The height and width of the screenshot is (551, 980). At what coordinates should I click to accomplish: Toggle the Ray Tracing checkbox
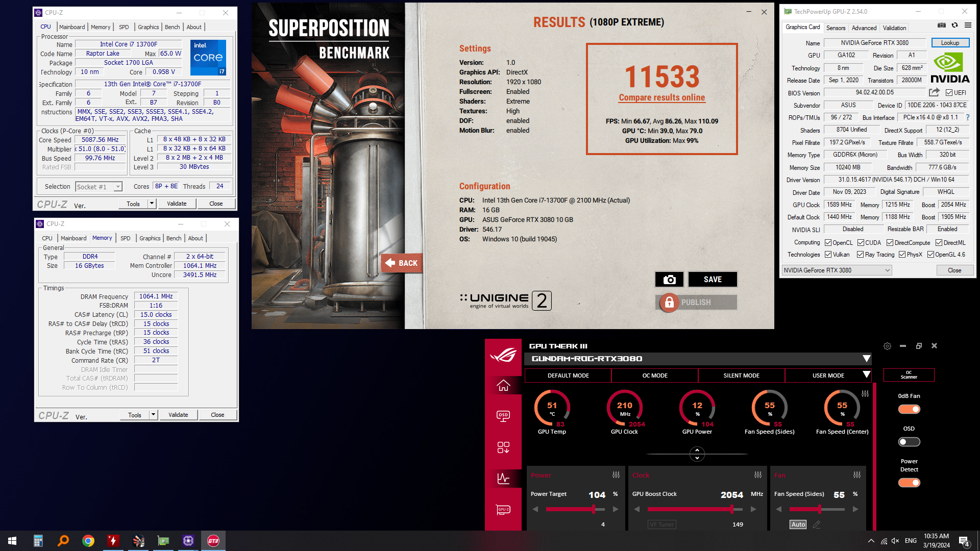click(860, 255)
